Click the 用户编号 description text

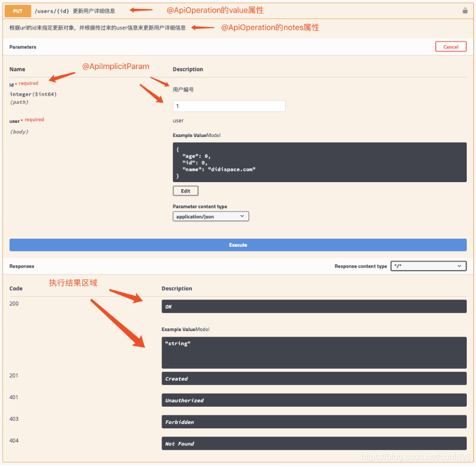[x=183, y=90]
